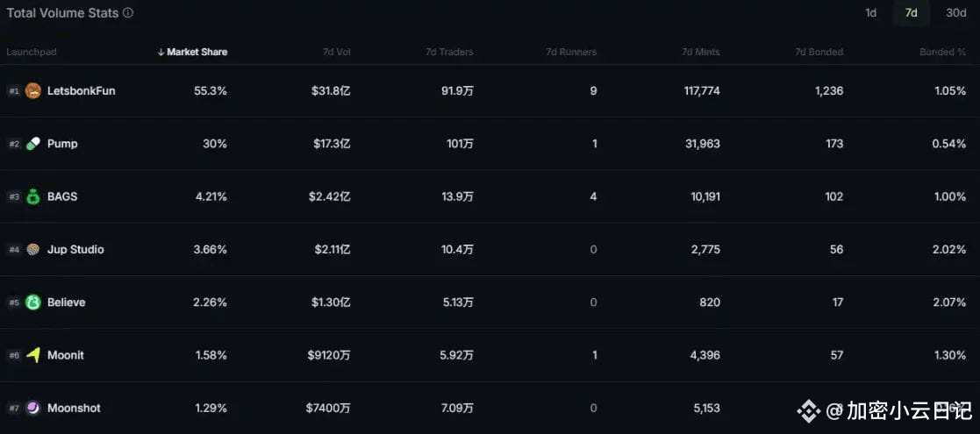Sort table by 7d Vol header

point(336,53)
